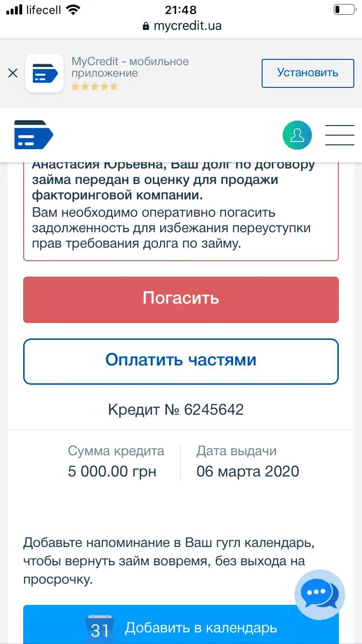The height and width of the screenshot is (644, 362).
Task: Tap the lock icon beside URL
Action: [146, 26]
